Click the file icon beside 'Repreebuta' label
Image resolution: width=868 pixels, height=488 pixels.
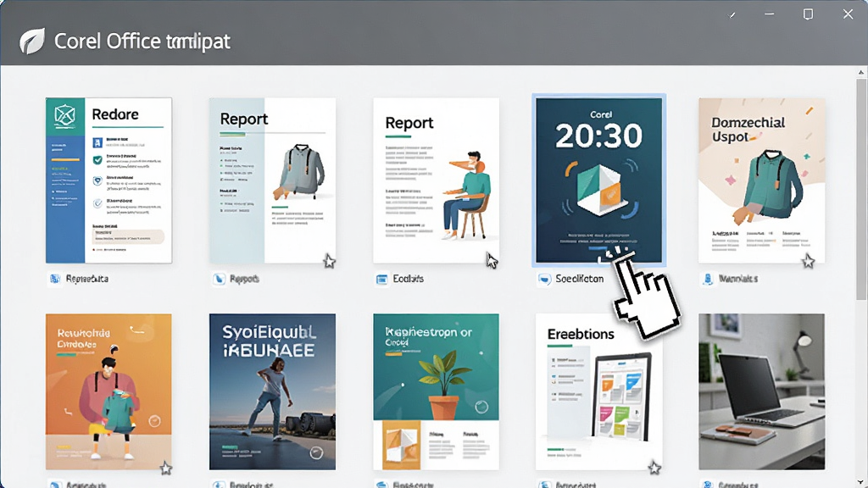pyautogui.click(x=55, y=279)
